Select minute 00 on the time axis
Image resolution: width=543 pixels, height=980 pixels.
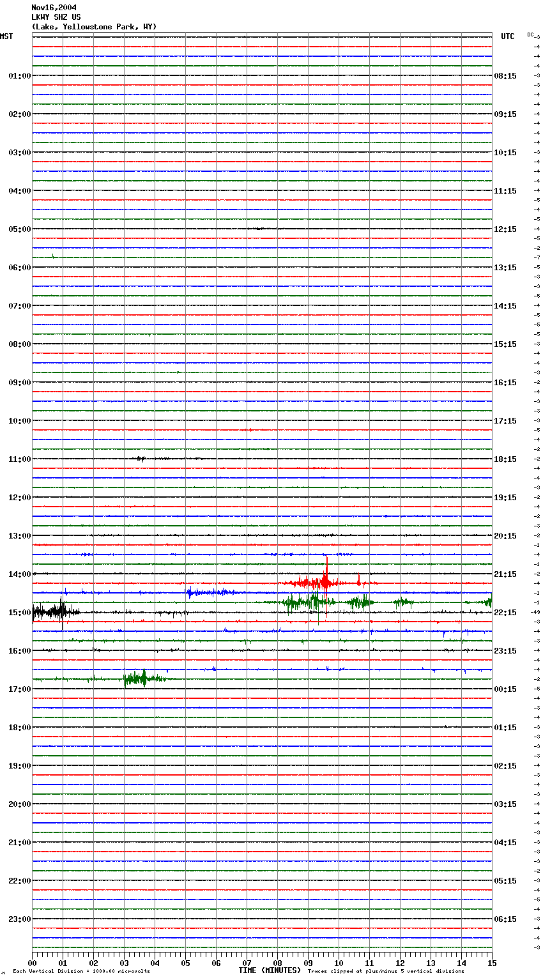32,963
